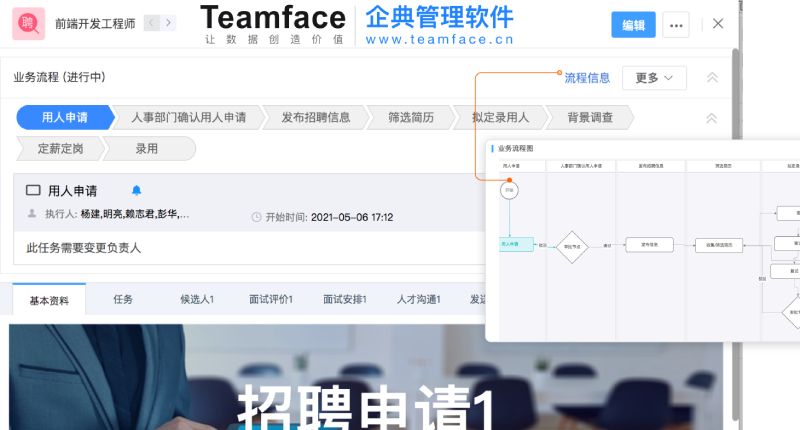800x430 pixels.
Task: Click the pink recruitment module icon
Action: click(29, 23)
